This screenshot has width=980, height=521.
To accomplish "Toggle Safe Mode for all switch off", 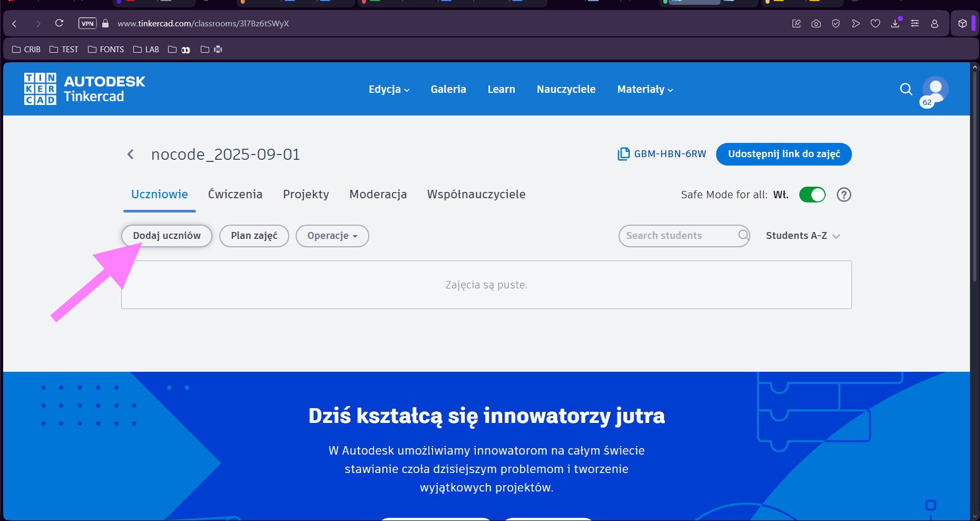I will (x=812, y=195).
